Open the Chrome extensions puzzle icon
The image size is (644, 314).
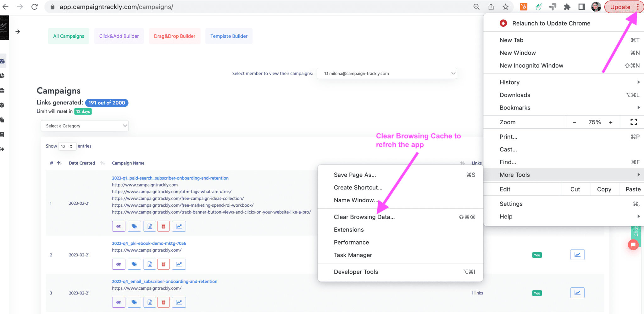tap(567, 7)
